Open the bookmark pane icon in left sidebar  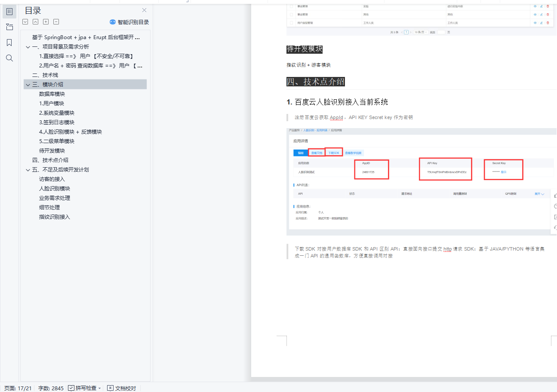9,43
